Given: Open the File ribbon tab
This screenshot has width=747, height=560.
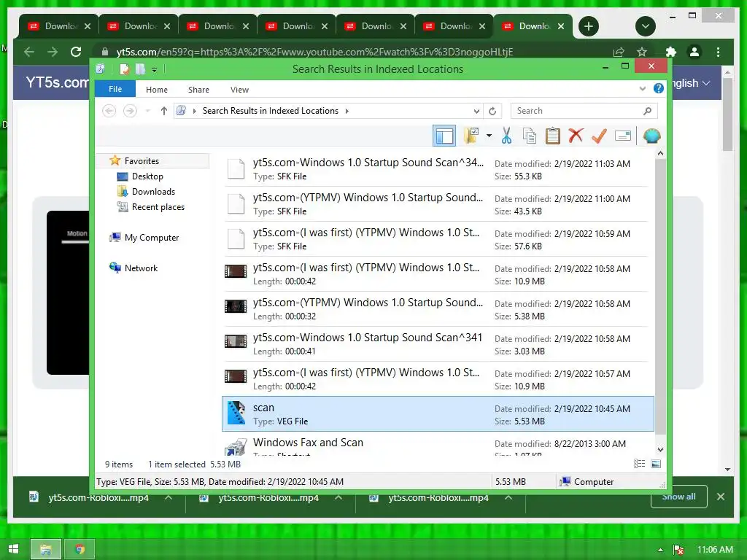Looking at the screenshot, I should click(x=115, y=89).
